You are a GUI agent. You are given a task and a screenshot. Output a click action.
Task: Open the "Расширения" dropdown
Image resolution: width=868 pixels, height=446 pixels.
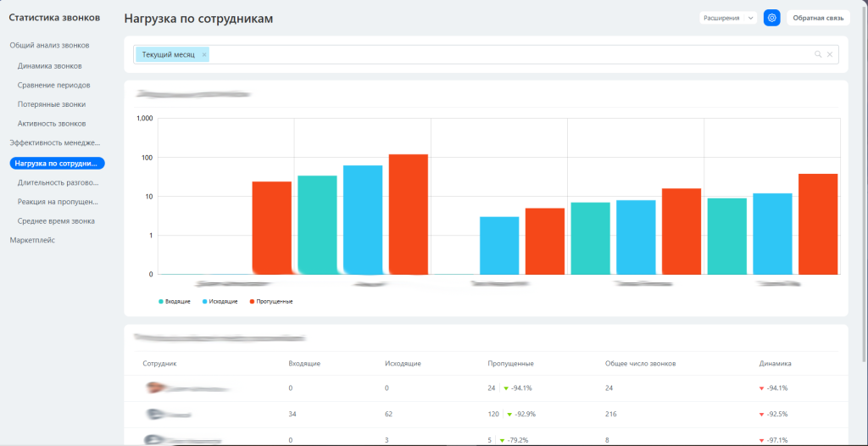click(x=727, y=18)
